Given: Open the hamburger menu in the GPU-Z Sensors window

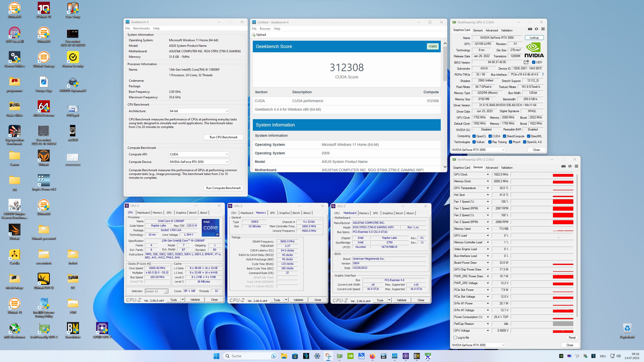Looking at the screenshot, I should (x=576, y=166).
